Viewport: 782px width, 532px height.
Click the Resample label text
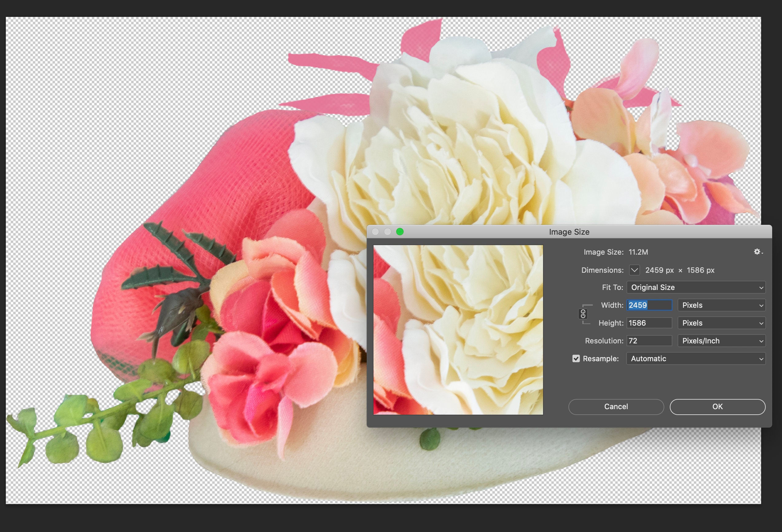pyautogui.click(x=601, y=359)
